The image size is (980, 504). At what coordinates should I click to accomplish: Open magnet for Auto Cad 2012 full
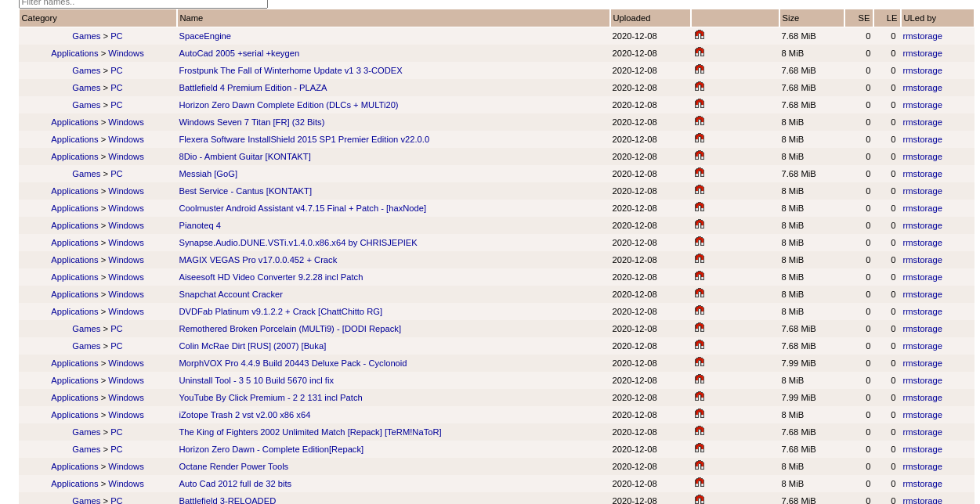(700, 483)
